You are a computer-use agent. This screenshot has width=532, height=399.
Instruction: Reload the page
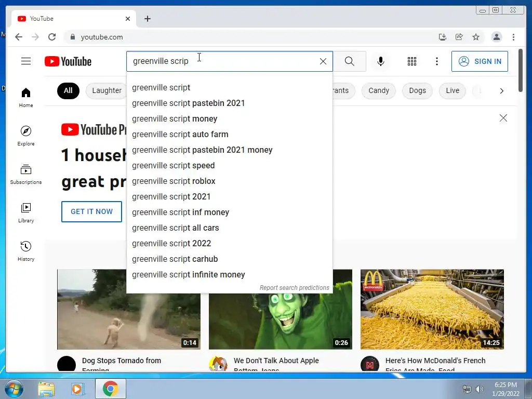52,37
